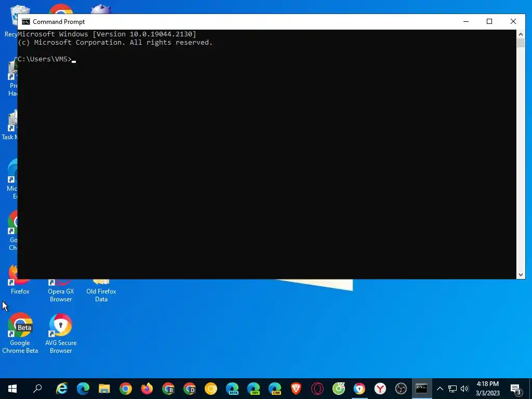Open OBS Studio from the taskbar

401,389
